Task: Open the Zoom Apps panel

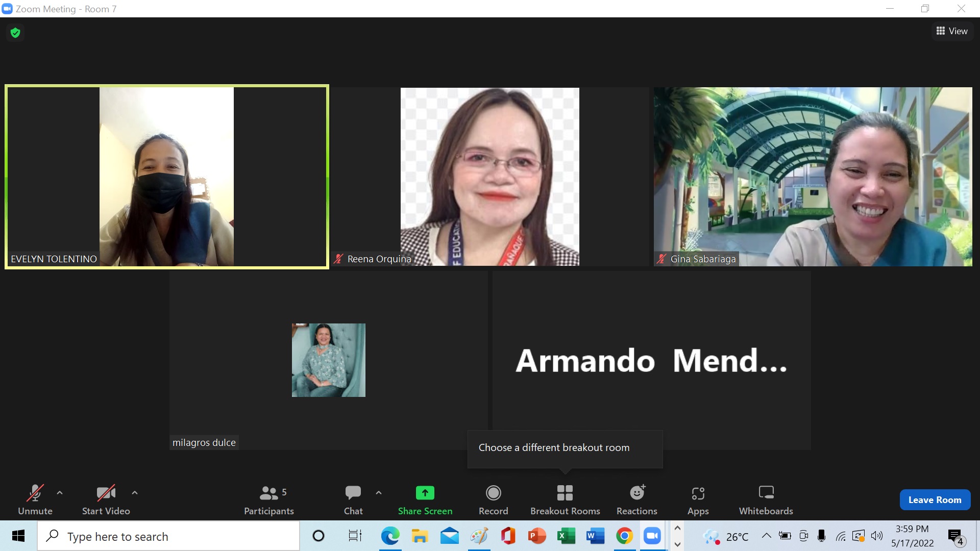Action: coord(698,500)
